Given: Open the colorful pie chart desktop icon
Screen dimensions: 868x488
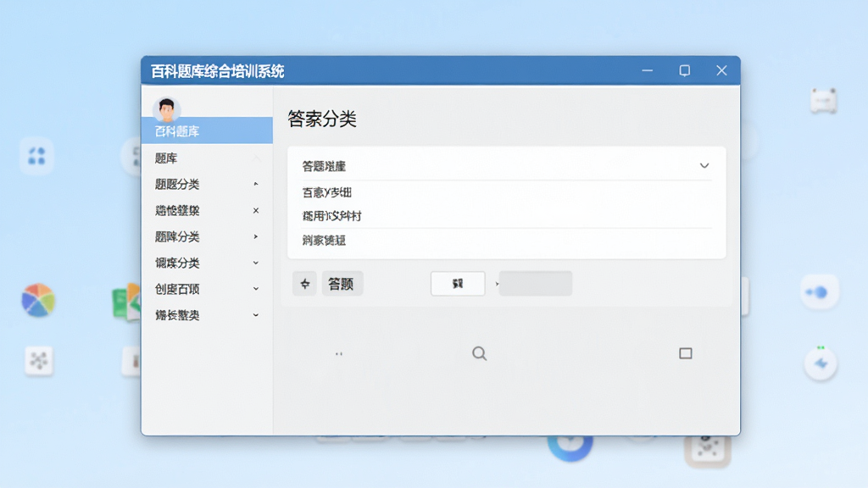Looking at the screenshot, I should click(x=38, y=300).
